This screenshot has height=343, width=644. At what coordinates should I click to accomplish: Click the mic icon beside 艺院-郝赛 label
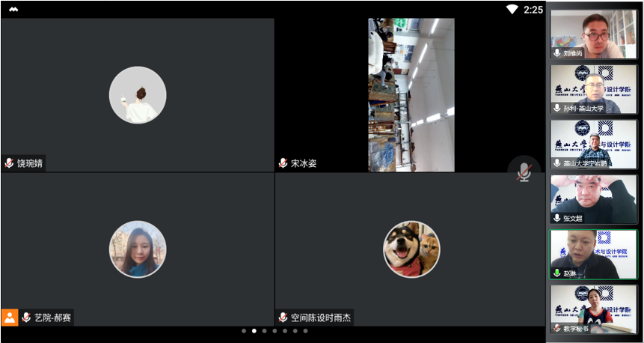pyautogui.click(x=26, y=318)
